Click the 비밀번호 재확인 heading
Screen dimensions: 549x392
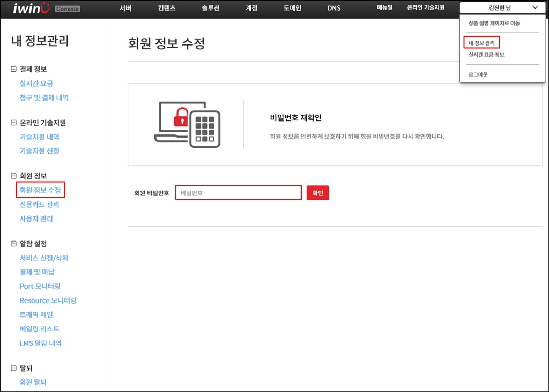(296, 118)
